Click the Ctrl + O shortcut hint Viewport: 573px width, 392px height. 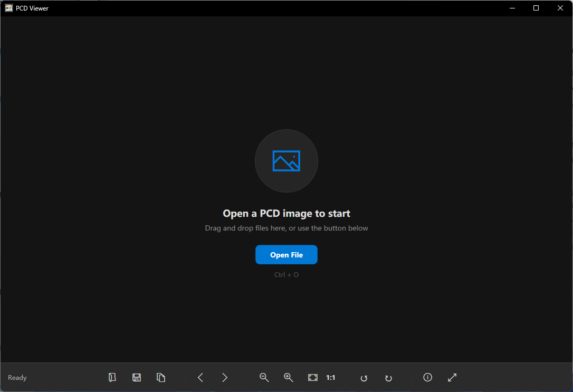[x=286, y=275]
